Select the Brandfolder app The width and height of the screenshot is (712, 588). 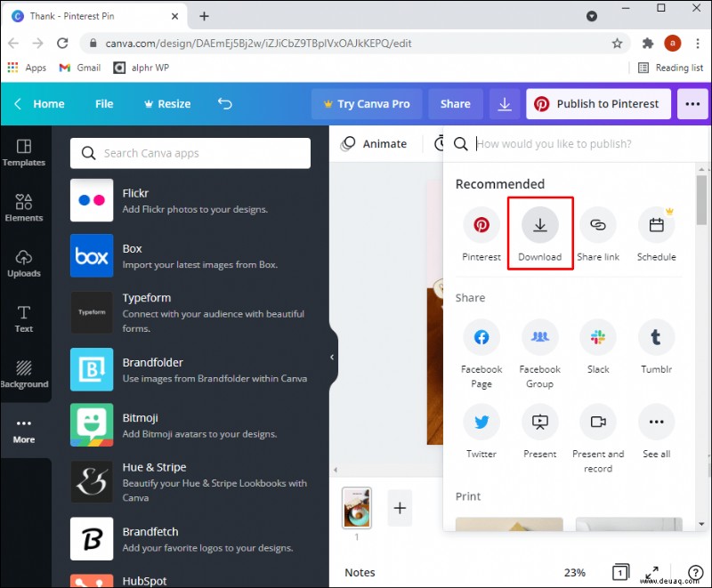tap(190, 369)
